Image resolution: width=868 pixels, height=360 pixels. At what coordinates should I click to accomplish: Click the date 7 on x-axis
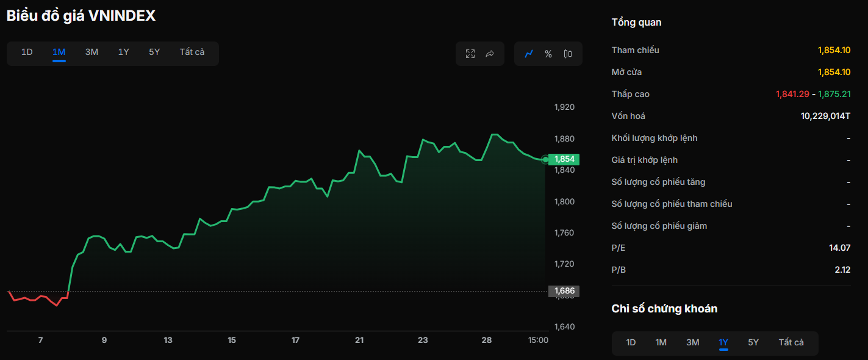(x=40, y=340)
